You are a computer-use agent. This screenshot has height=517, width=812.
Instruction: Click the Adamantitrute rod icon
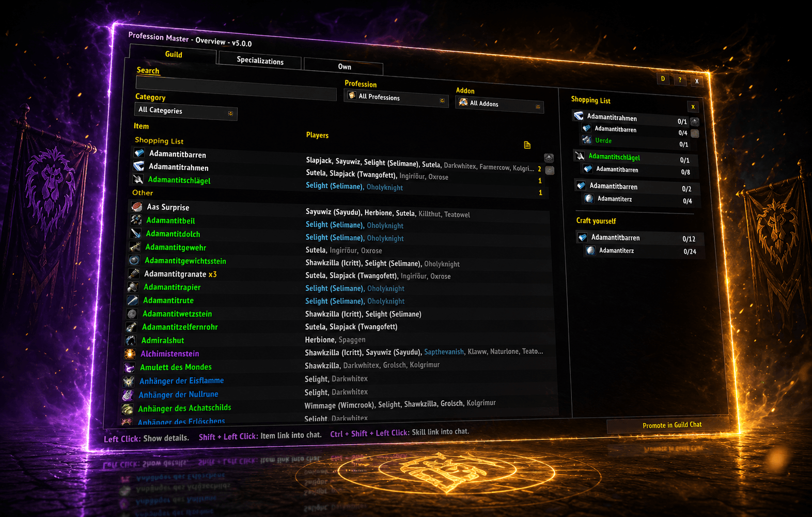click(x=133, y=300)
